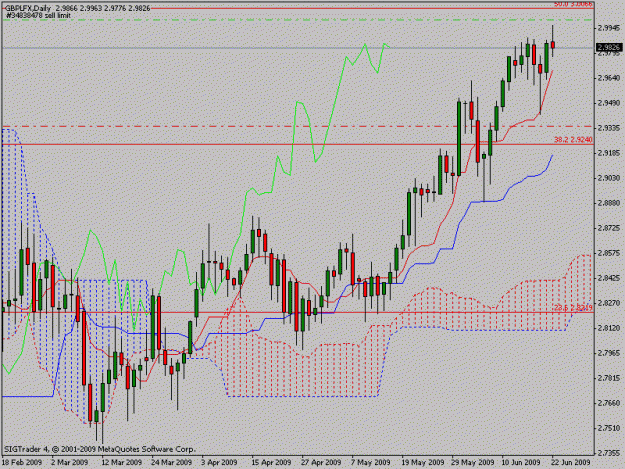Click the 2.9335 price axis label
The width and height of the screenshot is (625, 469).
(x=609, y=128)
